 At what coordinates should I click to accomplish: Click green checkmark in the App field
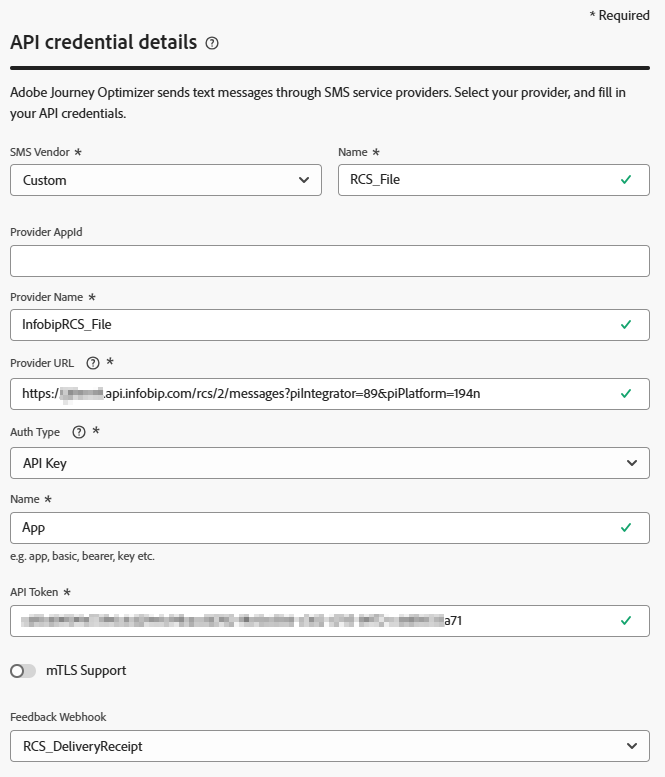626,527
